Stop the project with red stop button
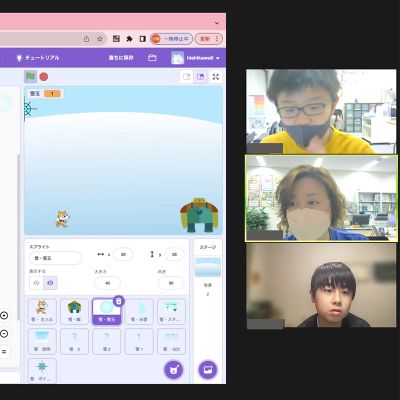This screenshot has width=400, height=400. tap(44, 77)
